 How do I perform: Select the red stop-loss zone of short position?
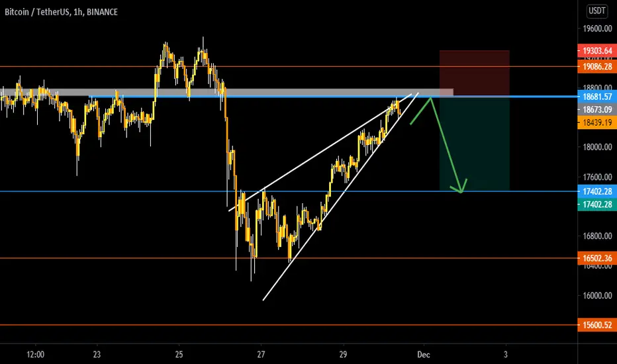[475, 73]
